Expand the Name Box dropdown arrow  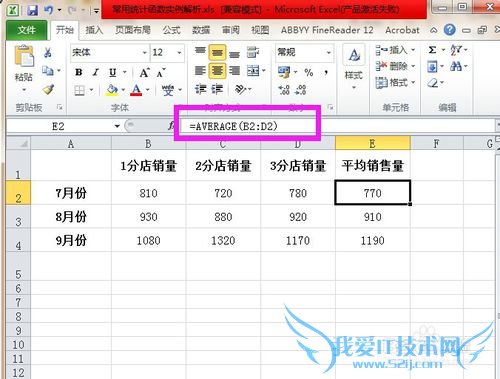(x=117, y=126)
